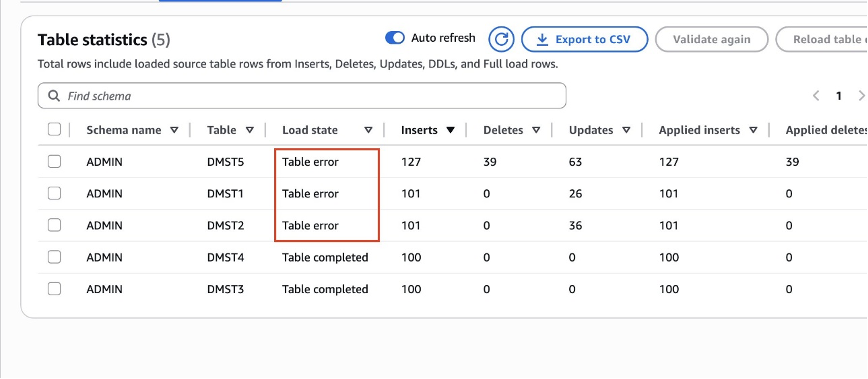Screen dimensions: 868x379
Task: Select the DMST4 row checkbox
Action: (x=54, y=257)
